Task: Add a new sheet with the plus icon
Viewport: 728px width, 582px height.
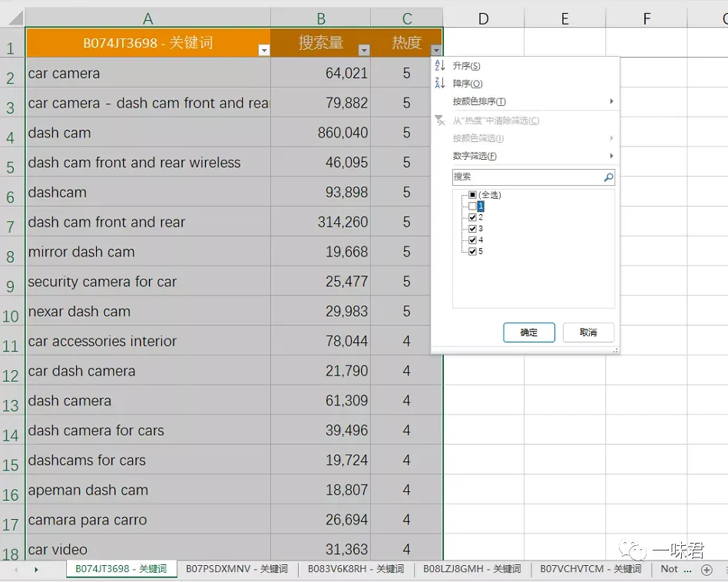Action: tap(706, 570)
